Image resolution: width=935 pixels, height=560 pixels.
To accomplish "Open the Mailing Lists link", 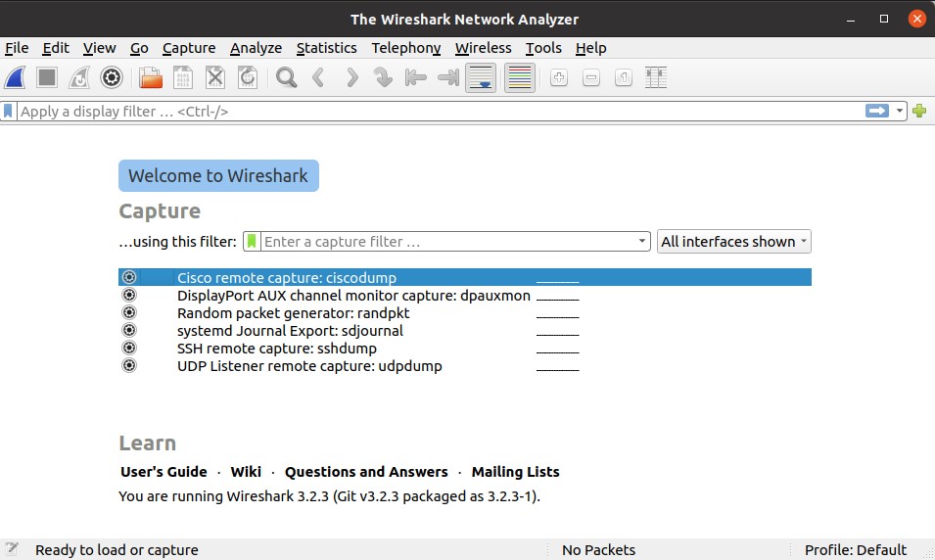I will (x=515, y=472).
